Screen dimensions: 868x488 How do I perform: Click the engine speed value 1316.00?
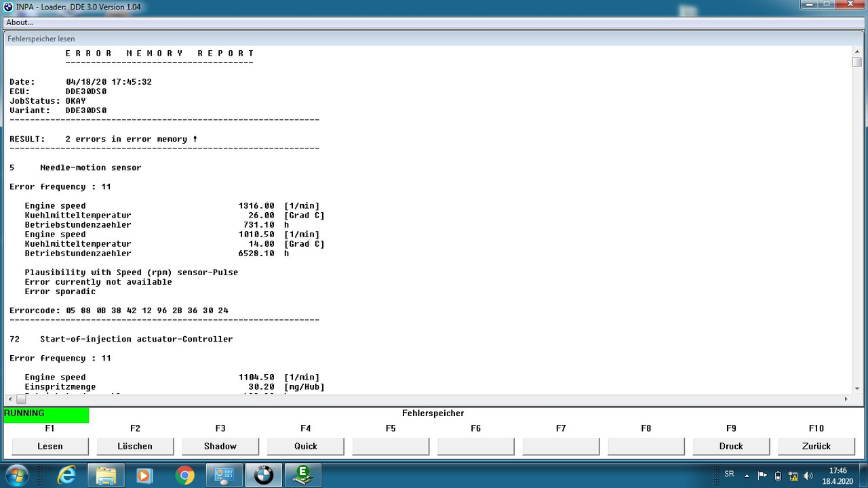tap(256, 205)
